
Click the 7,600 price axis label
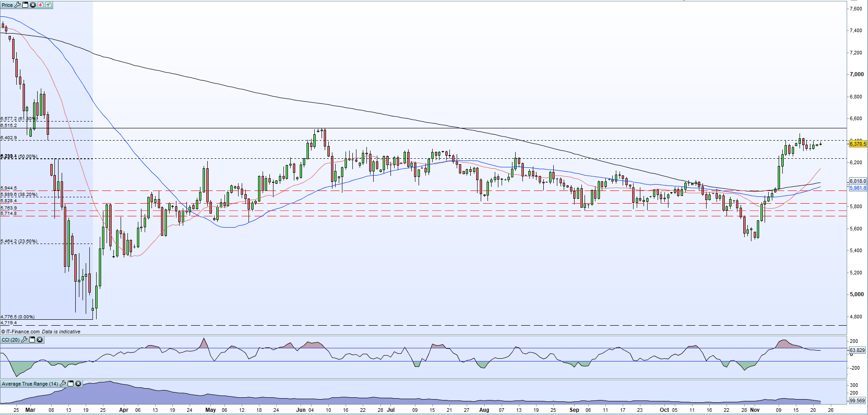[856, 9]
